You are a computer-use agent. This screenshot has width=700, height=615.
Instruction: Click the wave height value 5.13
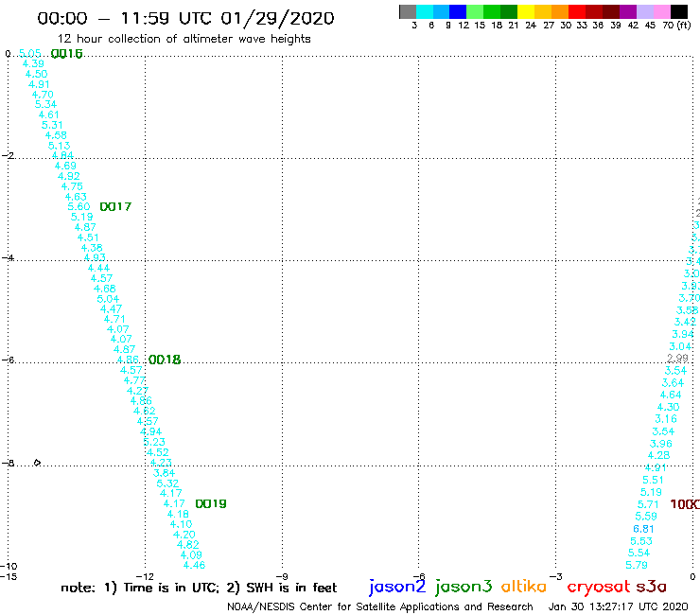(x=60, y=146)
